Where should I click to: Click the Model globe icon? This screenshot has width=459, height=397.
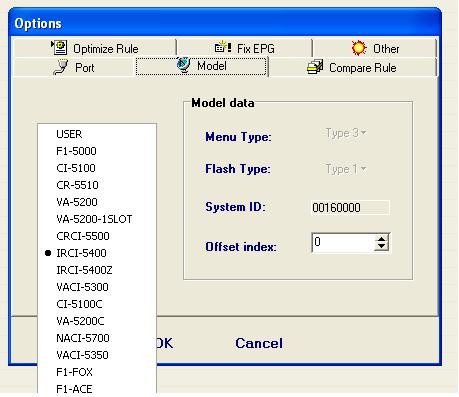tap(183, 65)
